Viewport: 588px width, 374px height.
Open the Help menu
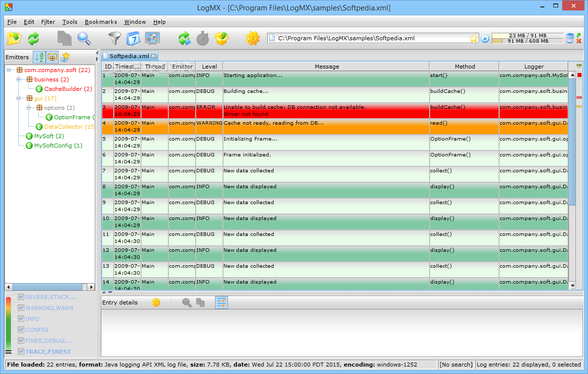point(159,22)
